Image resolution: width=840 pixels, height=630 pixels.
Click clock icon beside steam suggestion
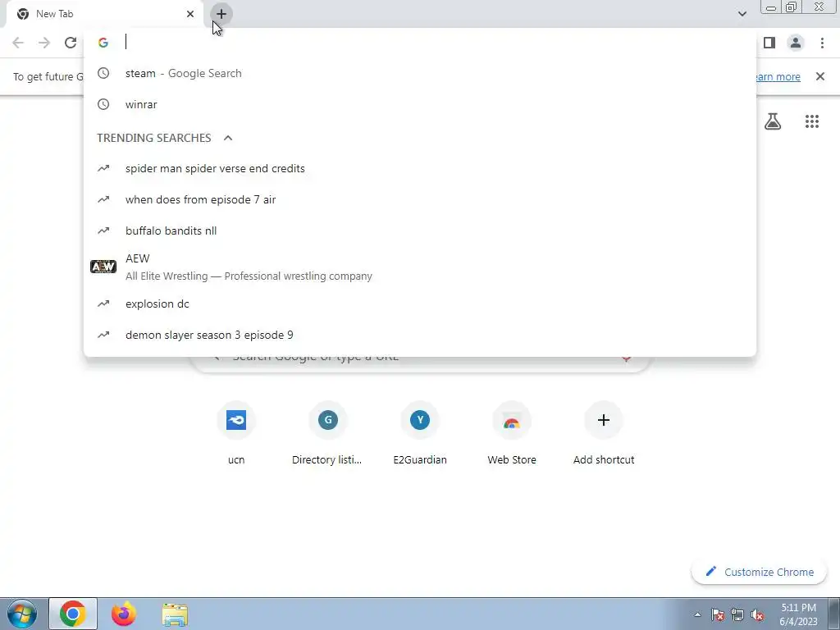[103, 73]
